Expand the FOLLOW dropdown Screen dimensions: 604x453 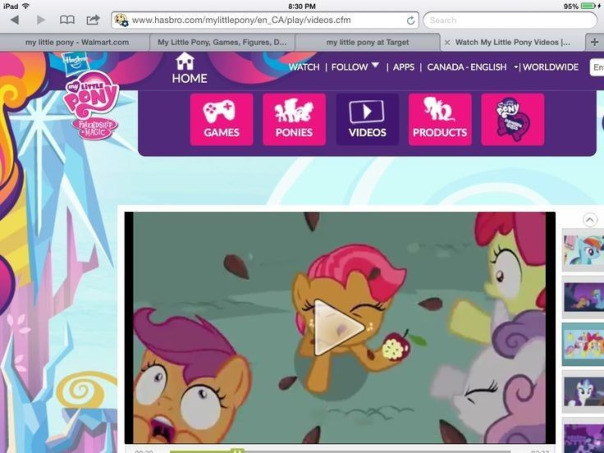click(355, 67)
